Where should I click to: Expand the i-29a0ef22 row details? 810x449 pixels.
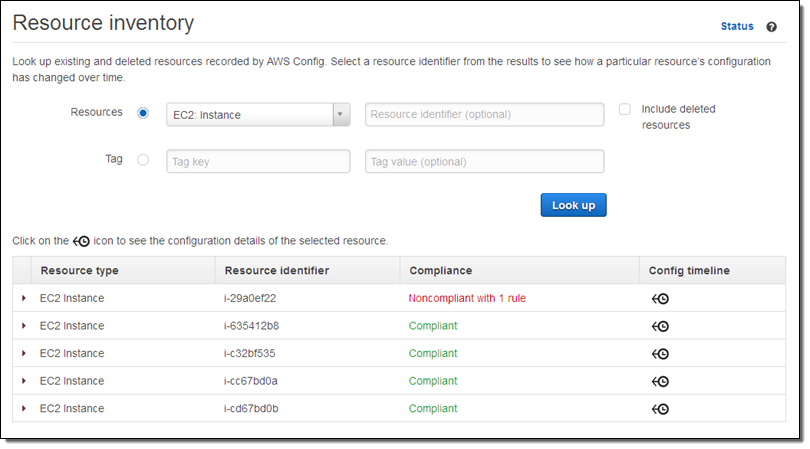pyautogui.click(x=24, y=298)
